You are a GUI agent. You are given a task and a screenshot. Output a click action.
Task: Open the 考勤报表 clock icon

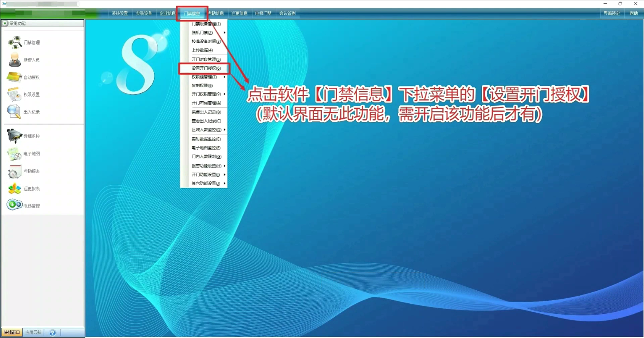(14, 171)
